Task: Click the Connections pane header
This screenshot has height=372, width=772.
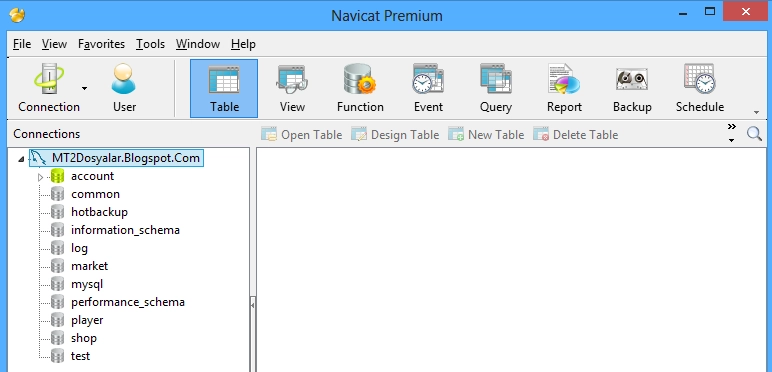Action: tap(46, 134)
